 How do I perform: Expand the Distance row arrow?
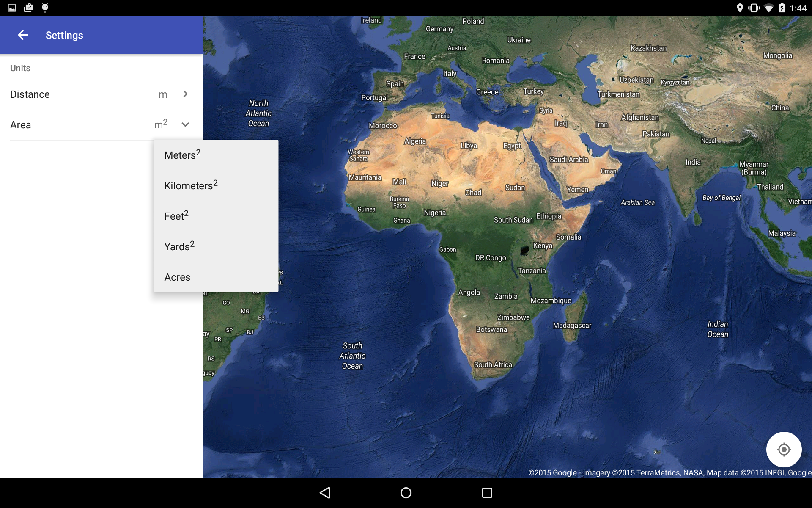[185, 94]
